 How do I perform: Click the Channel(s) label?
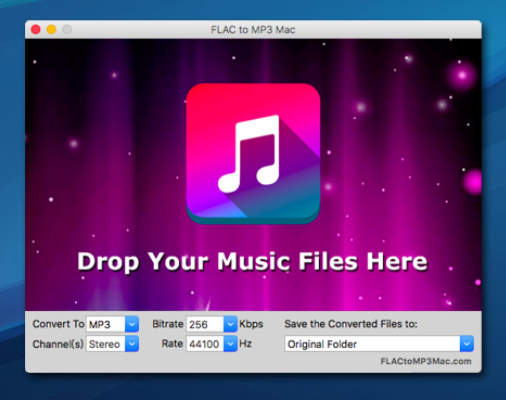[x=58, y=344]
